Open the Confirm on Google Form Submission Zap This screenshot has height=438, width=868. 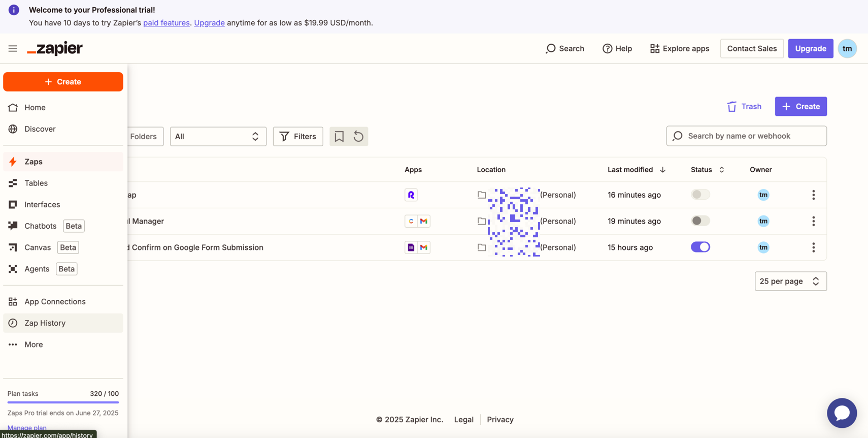[x=196, y=247]
